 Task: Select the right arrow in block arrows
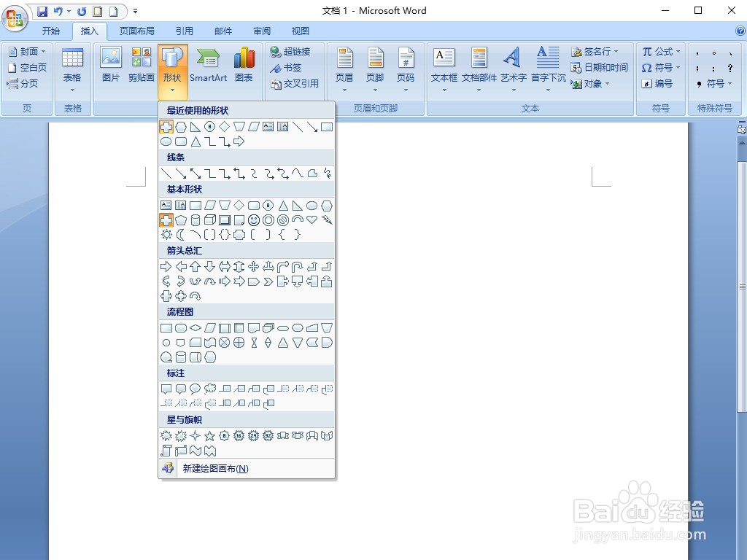(166, 267)
